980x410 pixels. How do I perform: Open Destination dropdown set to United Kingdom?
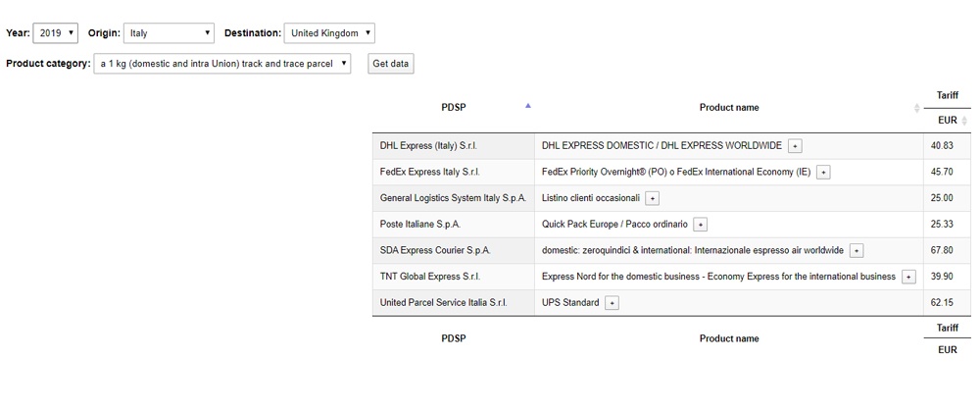tap(329, 33)
